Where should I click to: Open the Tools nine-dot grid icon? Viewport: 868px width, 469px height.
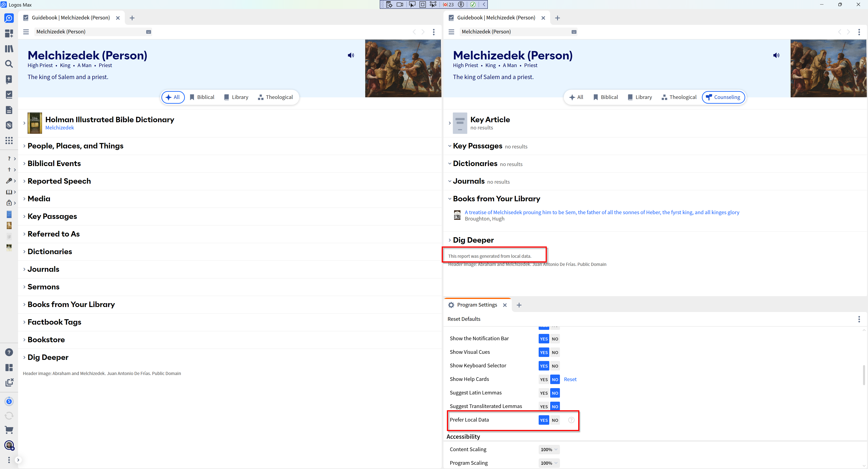(9, 140)
